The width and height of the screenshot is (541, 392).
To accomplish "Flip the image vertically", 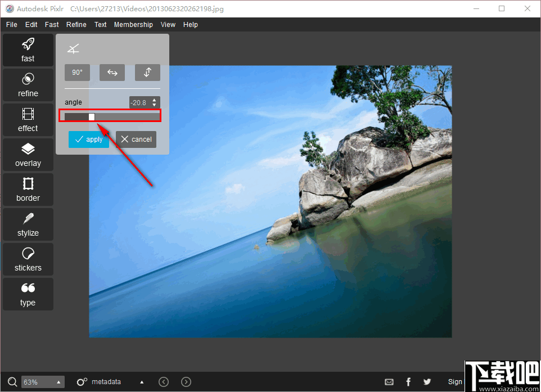I will click(147, 73).
